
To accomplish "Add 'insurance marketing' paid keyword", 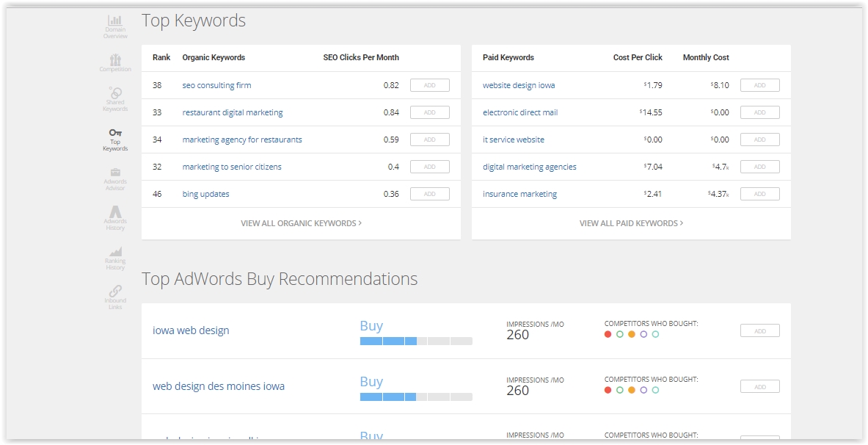I will (x=760, y=194).
